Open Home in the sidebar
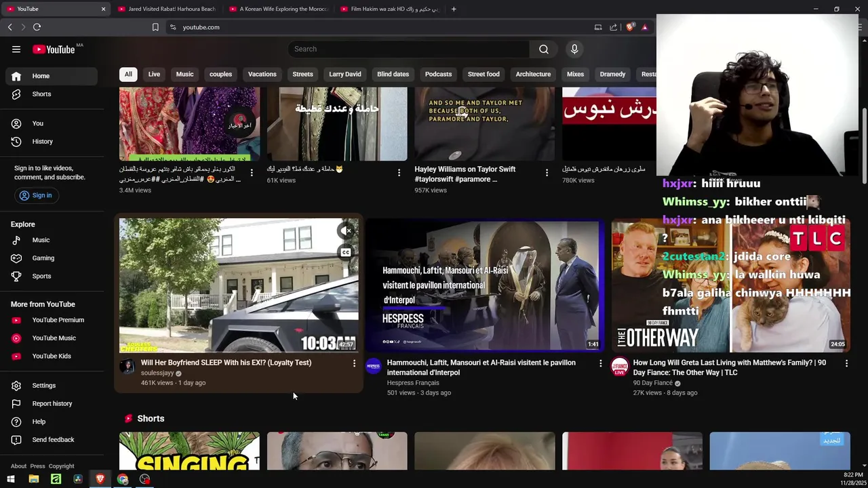 tap(53, 76)
